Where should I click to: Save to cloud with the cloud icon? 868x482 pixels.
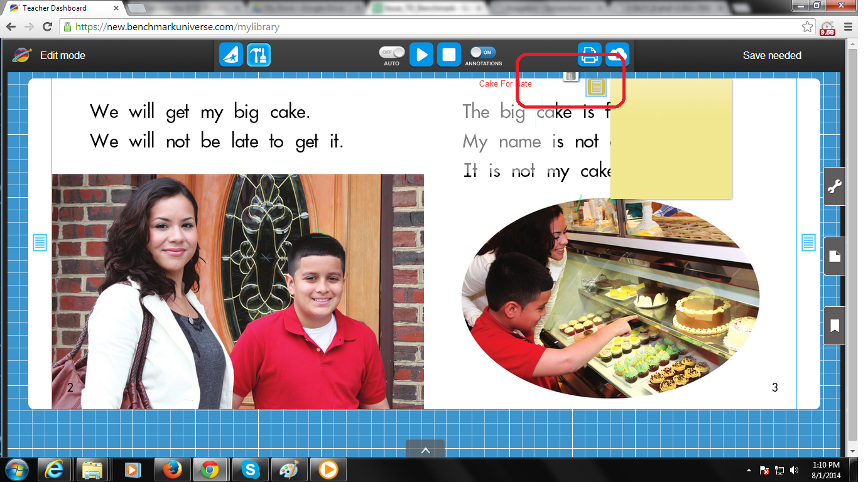[x=617, y=55]
